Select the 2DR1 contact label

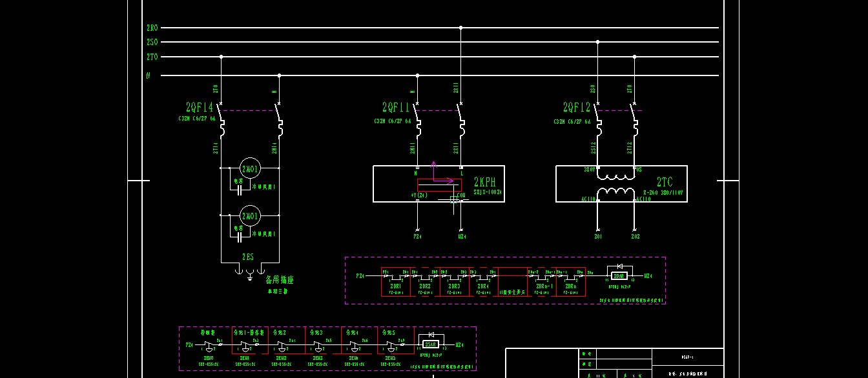point(396,286)
